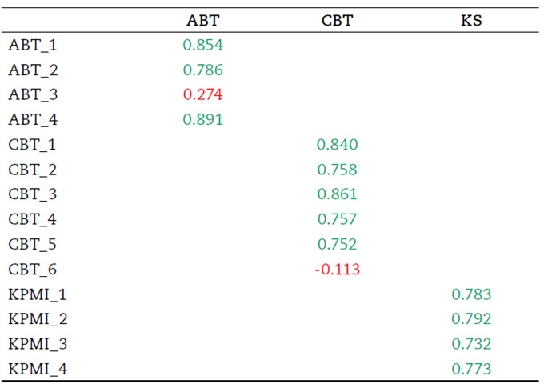Select the CBT column header
The height and width of the screenshot is (392, 544).
(x=337, y=21)
